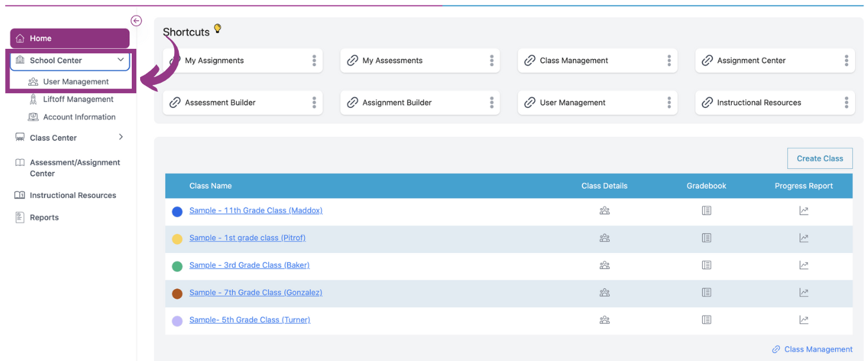The width and height of the screenshot is (868, 361).
Task: Click the Gradebook column header
Action: (707, 186)
